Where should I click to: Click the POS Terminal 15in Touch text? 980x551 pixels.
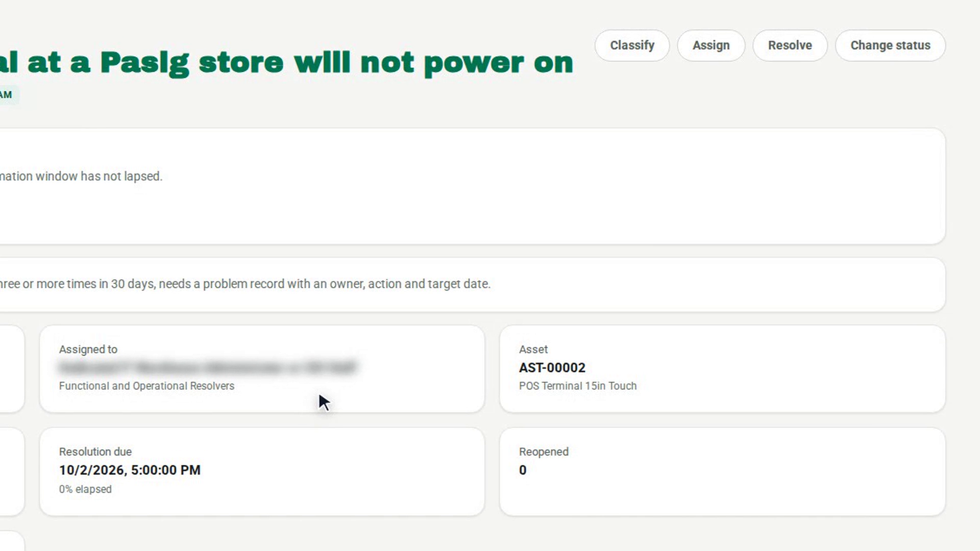578,386
